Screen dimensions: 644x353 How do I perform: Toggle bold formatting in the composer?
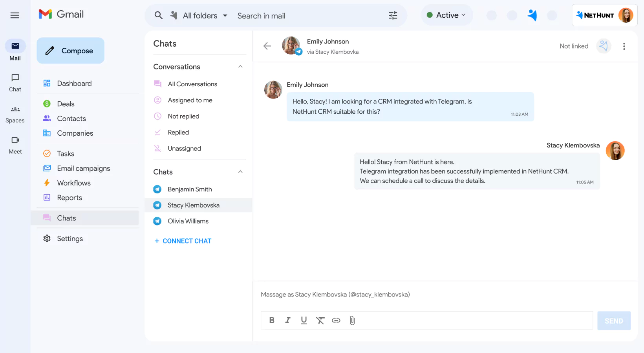tap(271, 320)
